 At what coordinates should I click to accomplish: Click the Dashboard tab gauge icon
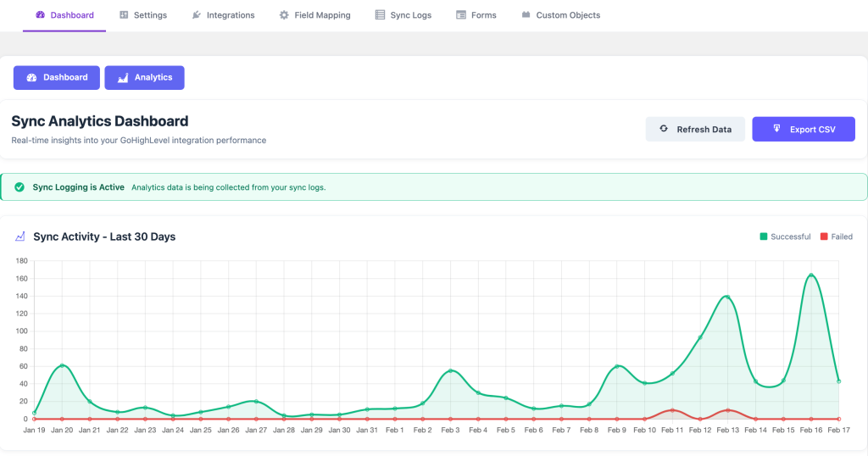(39, 15)
